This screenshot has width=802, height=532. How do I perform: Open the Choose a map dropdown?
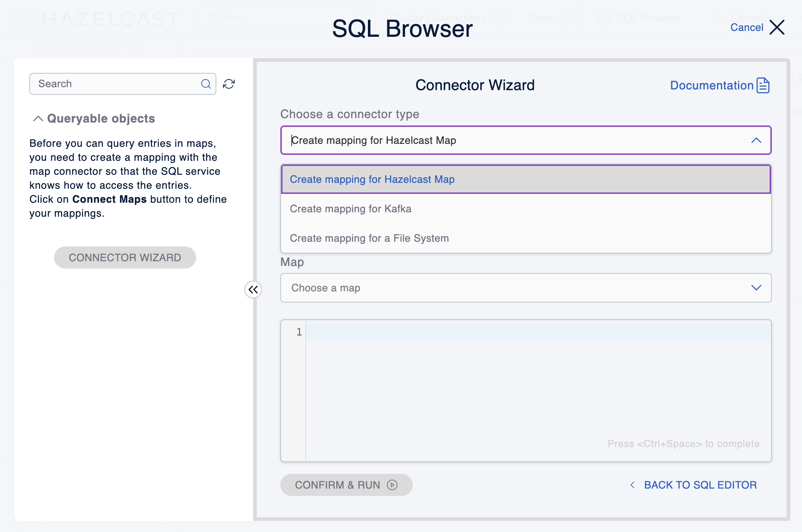(526, 288)
